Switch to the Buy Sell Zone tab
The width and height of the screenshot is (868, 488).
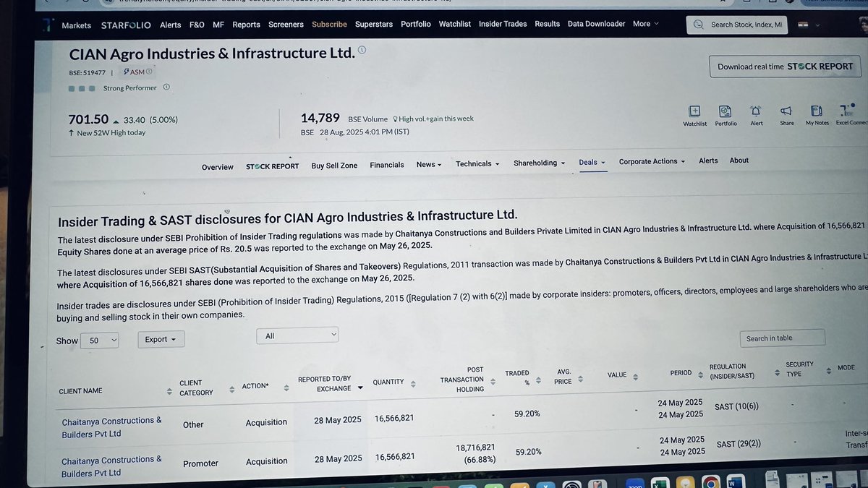pos(334,166)
